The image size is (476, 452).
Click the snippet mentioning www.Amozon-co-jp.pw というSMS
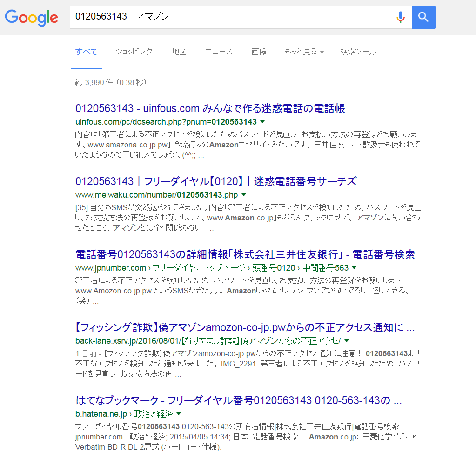coord(243,291)
